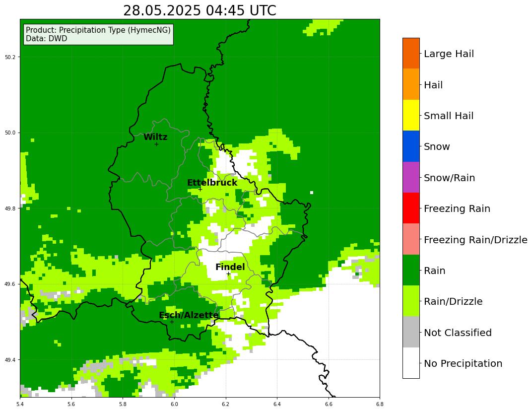
Task: Click the 'Snow/Rain' legend label
Action: [x=449, y=178]
